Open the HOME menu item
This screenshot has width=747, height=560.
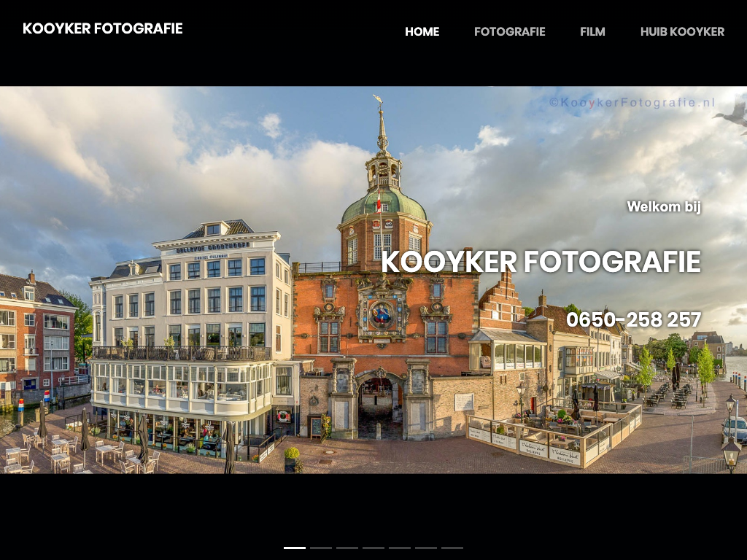(422, 31)
